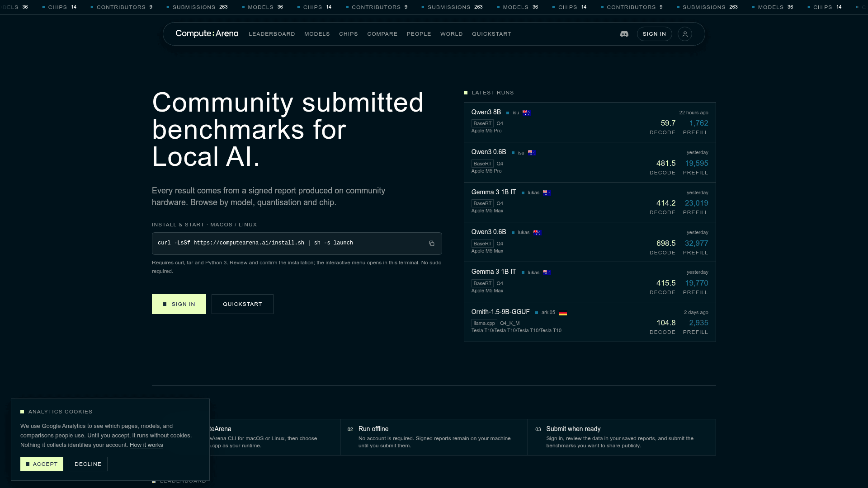Click the '2 days ago' timestamp
This screenshot has width=868, height=488.
pyautogui.click(x=696, y=312)
